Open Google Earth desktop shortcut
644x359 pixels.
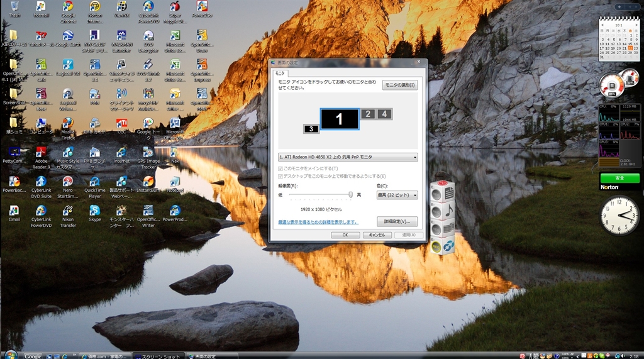[68, 38]
